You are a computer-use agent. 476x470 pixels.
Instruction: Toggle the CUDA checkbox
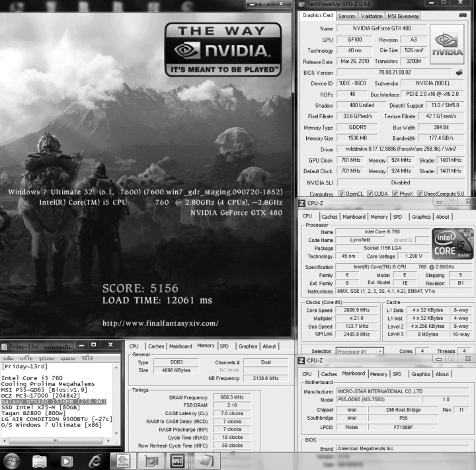point(370,194)
